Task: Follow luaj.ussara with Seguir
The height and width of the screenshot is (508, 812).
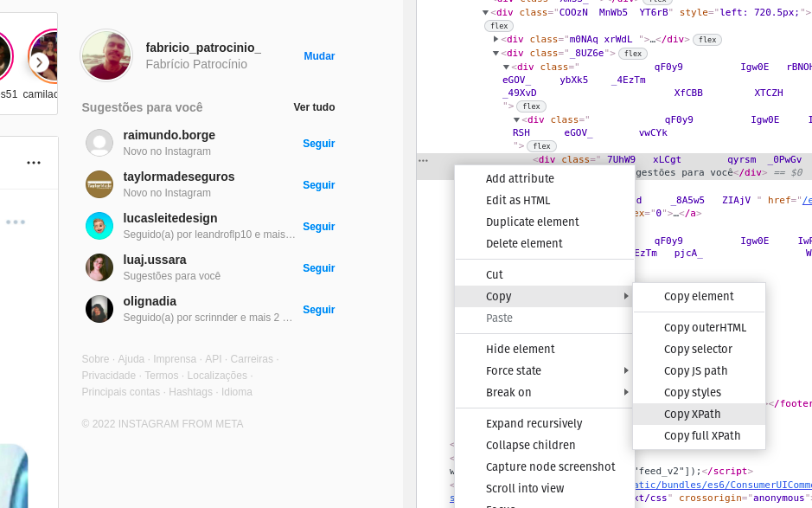Action: click(318, 268)
